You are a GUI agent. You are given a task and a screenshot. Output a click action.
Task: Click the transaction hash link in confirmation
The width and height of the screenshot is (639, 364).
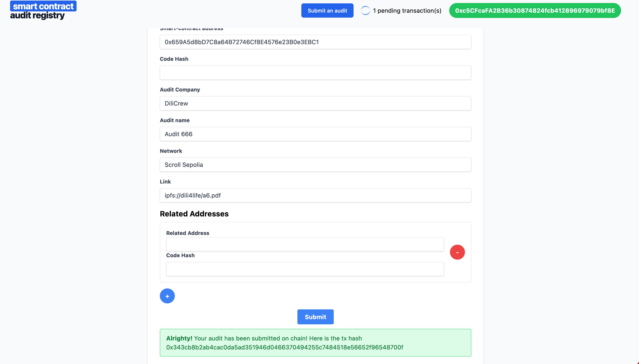[284, 347]
